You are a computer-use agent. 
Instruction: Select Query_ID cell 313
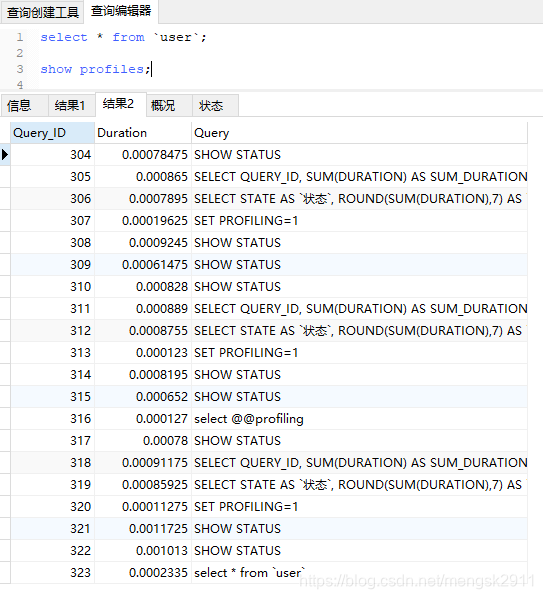(x=52, y=353)
